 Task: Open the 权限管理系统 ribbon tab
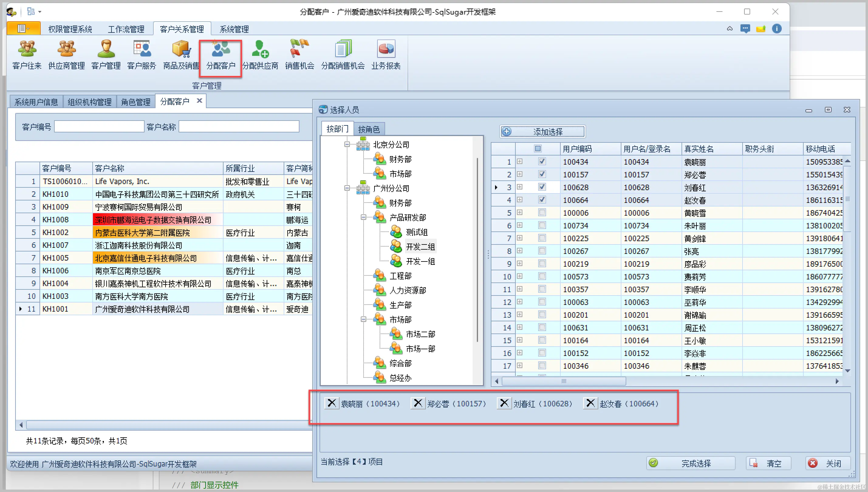[x=70, y=29]
